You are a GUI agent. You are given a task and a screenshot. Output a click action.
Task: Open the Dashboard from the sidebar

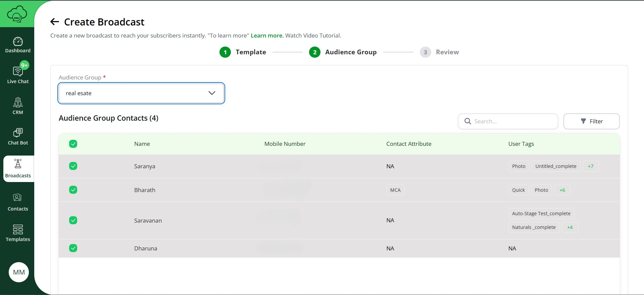(18, 45)
